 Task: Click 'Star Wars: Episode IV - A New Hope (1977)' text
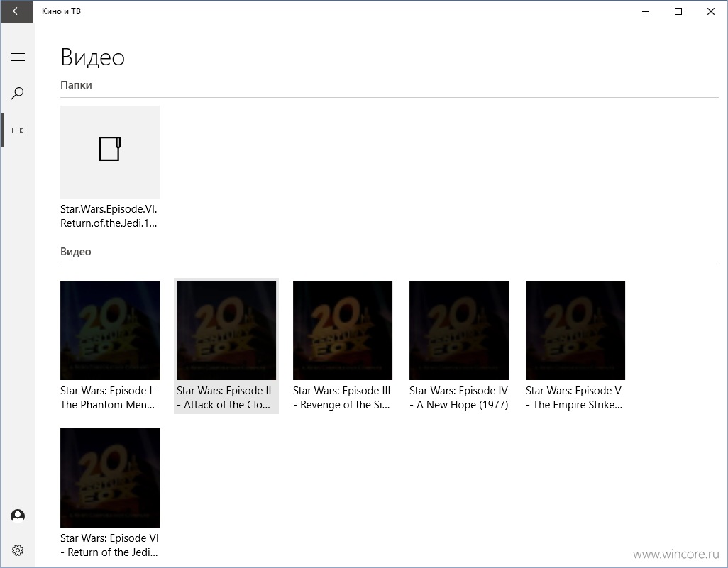(458, 398)
